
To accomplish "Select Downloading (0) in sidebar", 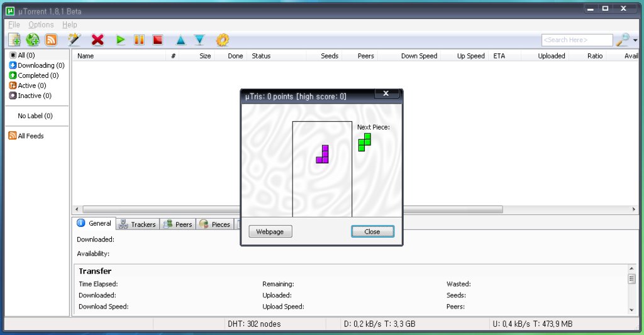I will point(36,65).
